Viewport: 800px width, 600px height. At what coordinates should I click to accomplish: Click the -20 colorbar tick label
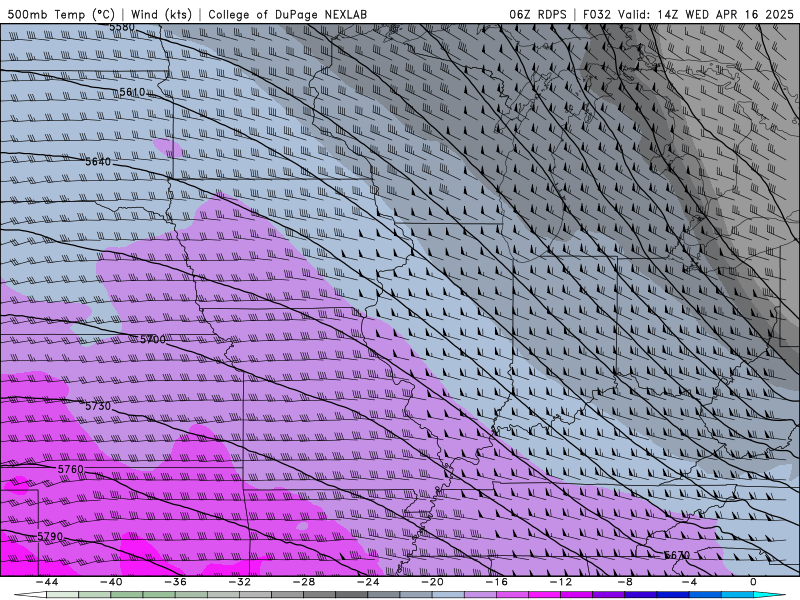[432, 582]
